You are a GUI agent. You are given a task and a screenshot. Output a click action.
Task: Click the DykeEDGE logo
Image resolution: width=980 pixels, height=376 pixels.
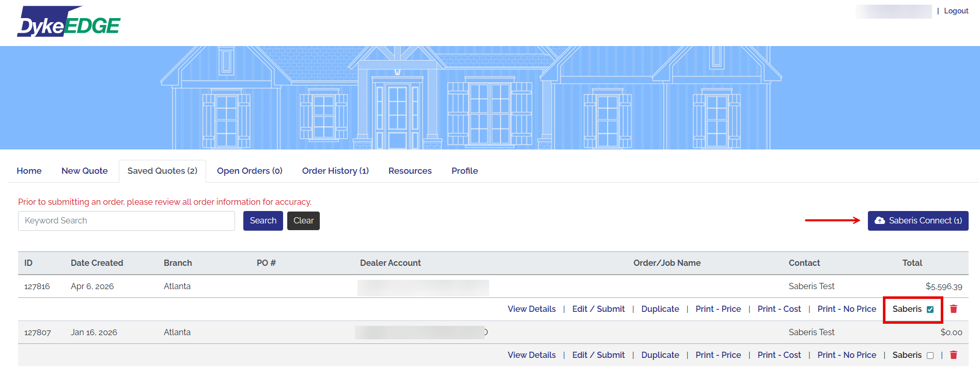[69, 22]
